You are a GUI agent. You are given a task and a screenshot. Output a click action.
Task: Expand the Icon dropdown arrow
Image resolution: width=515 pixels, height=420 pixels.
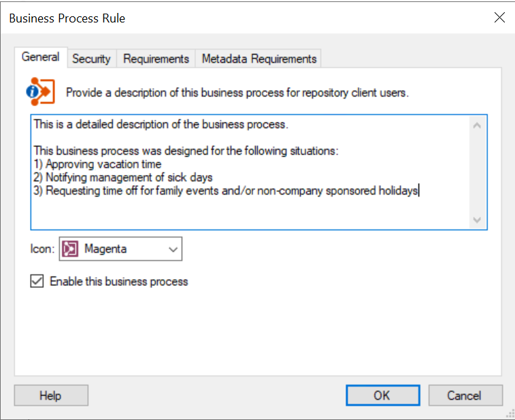point(173,249)
